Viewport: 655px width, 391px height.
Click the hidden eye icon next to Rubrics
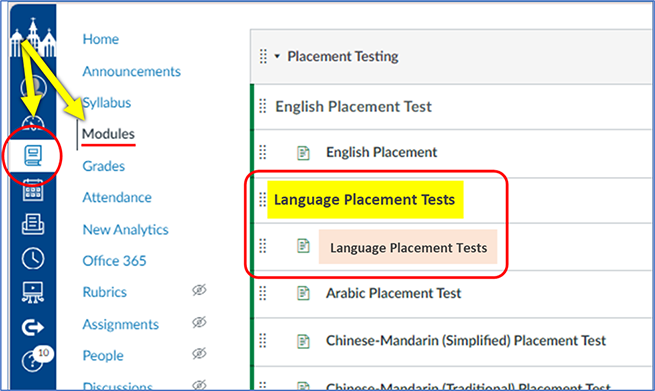tap(199, 290)
